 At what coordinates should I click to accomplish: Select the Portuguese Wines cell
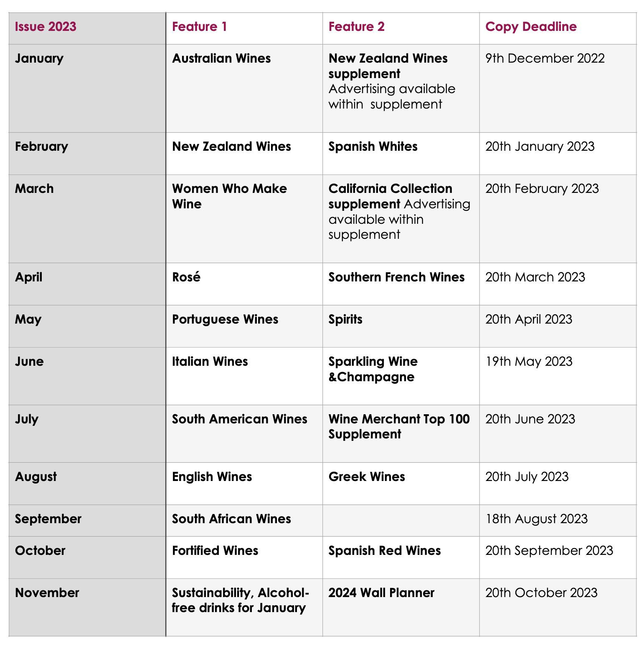pos(225,319)
